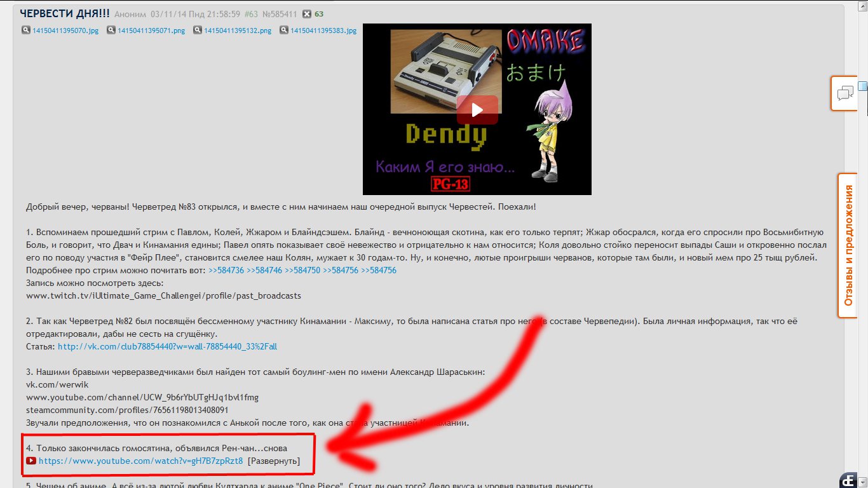Screen dimensions: 868x488
Task: Open the chat bubble feedback widget
Action: click(x=844, y=93)
